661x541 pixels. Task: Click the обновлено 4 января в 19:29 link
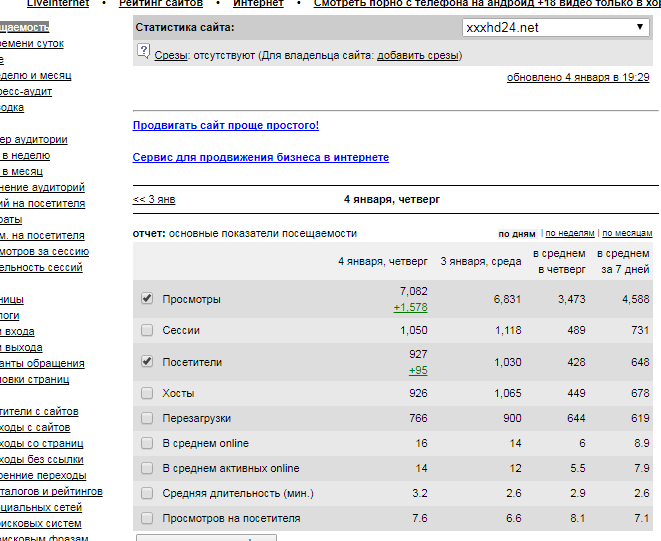click(x=577, y=77)
